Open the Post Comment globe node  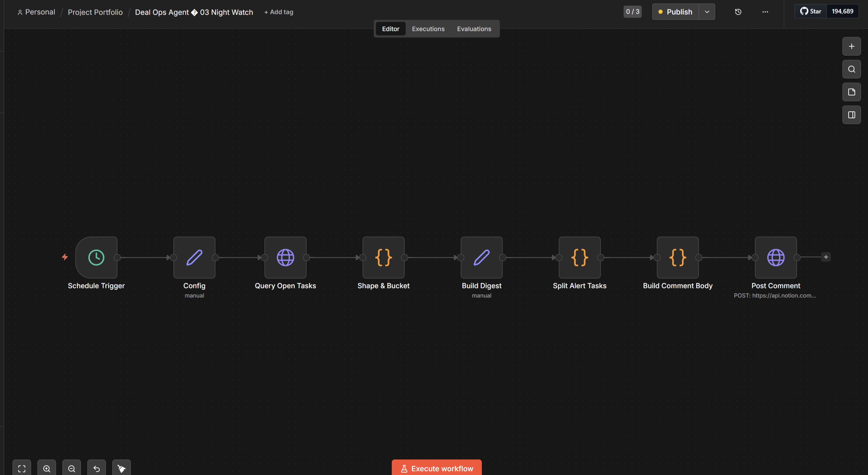(776, 257)
